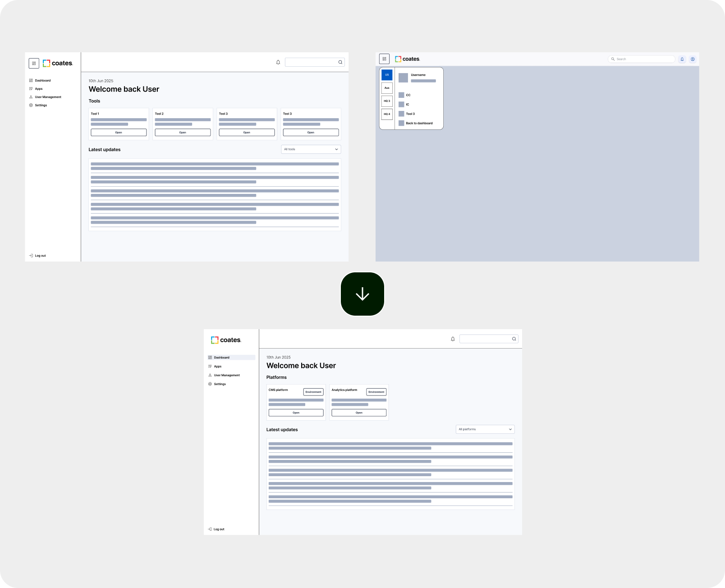The width and height of the screenshot is (725, 588).
Task: Click the user profile icon in top-right wireframe
Action: [x=693, y=59]
